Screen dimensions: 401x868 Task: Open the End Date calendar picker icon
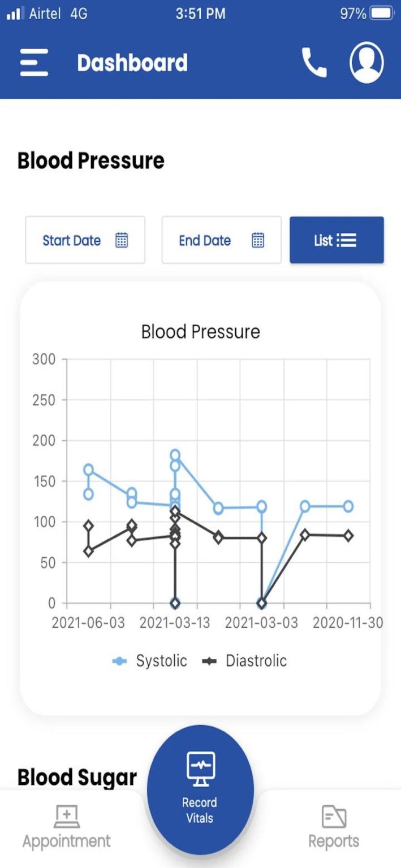[258, 240]
